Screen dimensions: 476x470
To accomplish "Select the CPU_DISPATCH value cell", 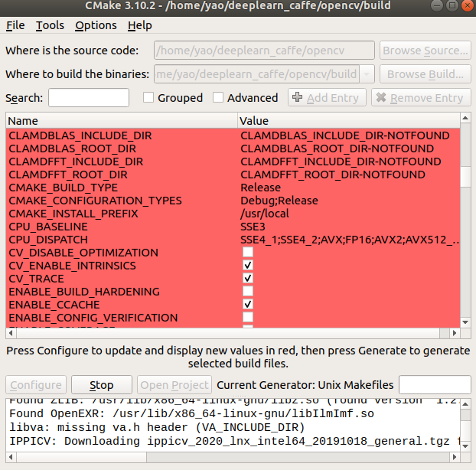I will pos(350,240).
